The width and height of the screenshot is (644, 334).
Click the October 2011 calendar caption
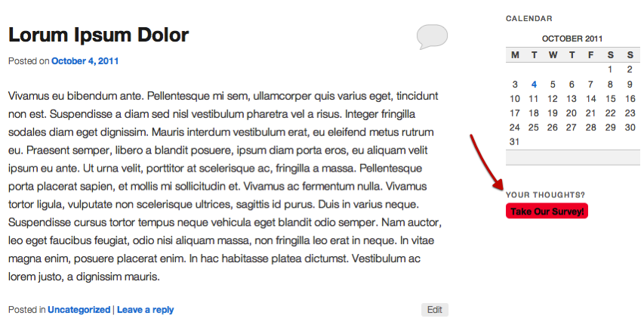click(572, 39)
